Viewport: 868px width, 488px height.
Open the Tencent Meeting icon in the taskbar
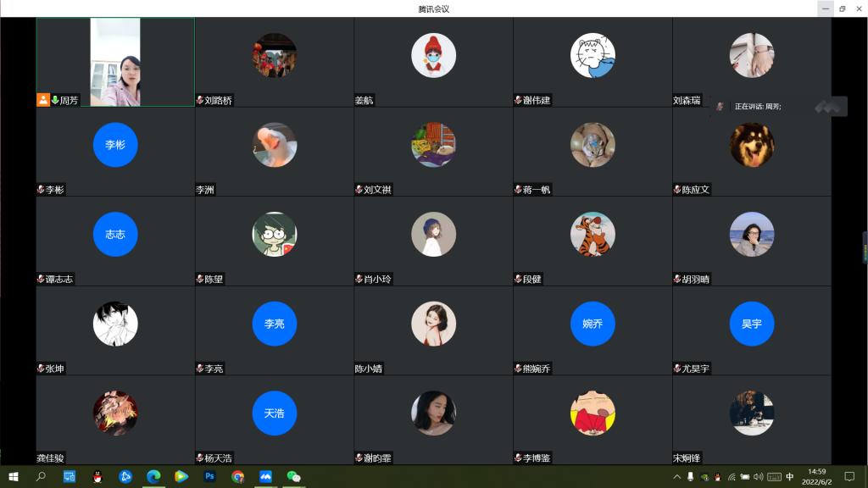[265, 477]
